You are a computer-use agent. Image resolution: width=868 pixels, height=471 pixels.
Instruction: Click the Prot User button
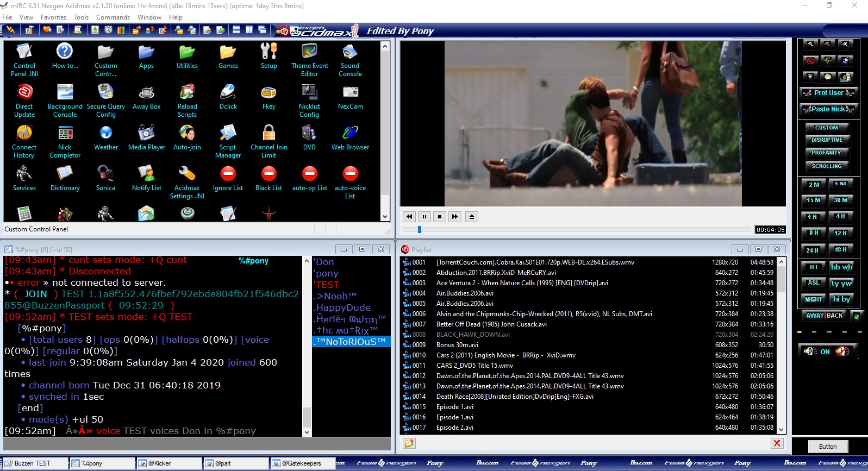click(828, 93)
